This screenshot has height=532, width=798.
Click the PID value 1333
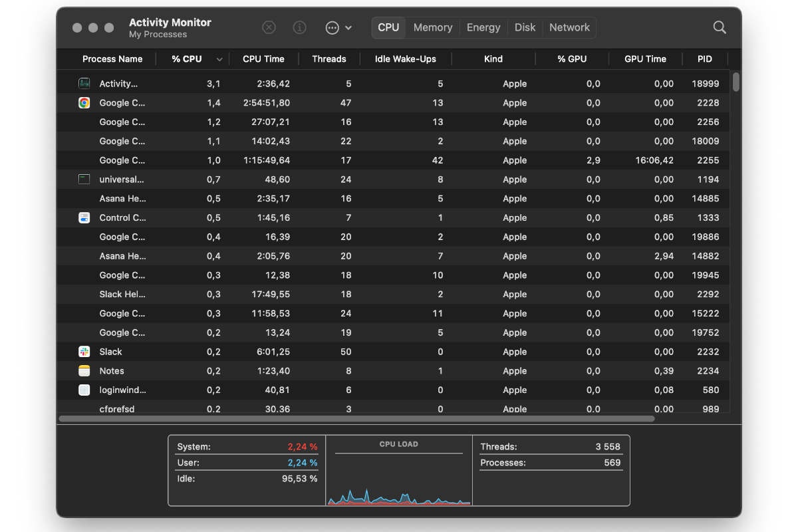(x=708, y=217)
